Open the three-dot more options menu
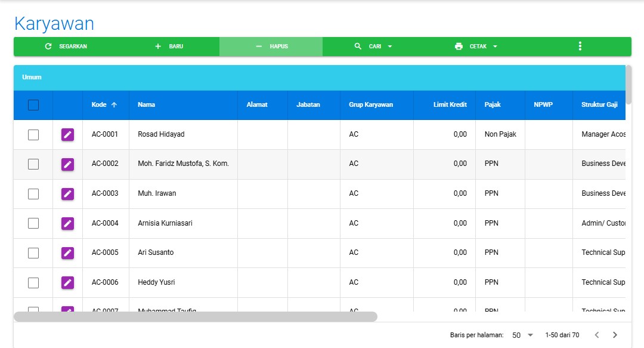The height and width of the screenshot is (348, 644). (580, 47)
